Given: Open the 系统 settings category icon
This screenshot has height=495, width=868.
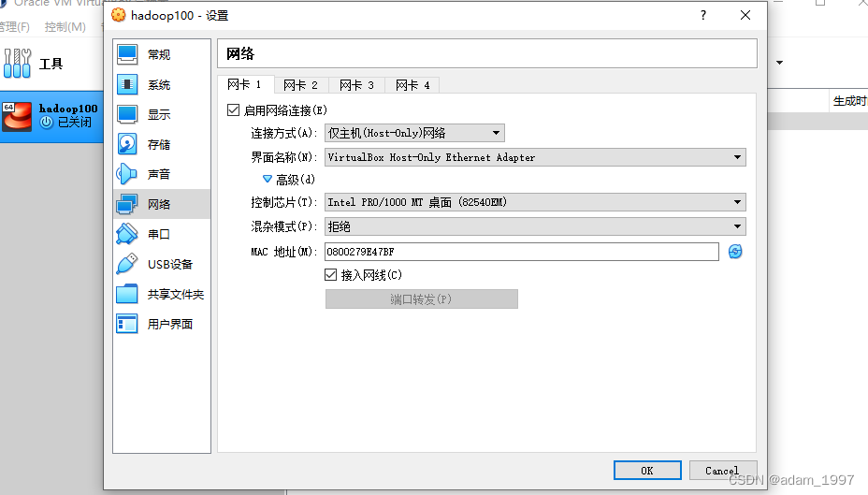Looking at the screenshot, I should pyautogui.click(x=127, y=84).
